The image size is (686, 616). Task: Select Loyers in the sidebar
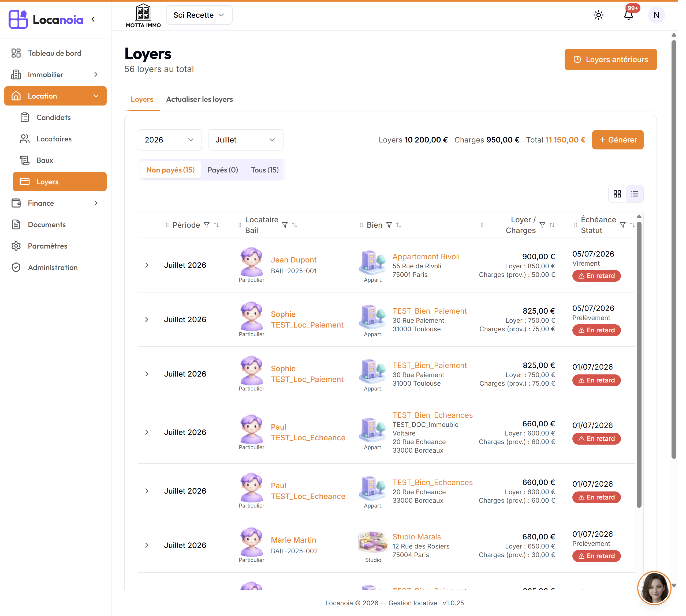[59, 182]
